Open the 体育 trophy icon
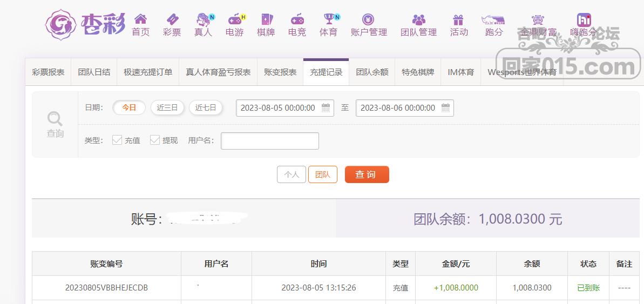Screen dimensions: 644x304 (328, 20)
